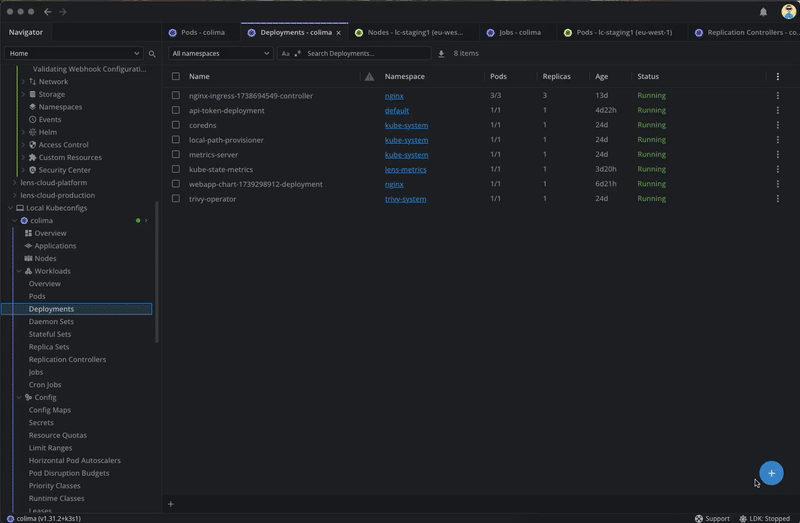Collapse the Workloads tree section
The image size is (800, 523).
[x=19, y=271]
